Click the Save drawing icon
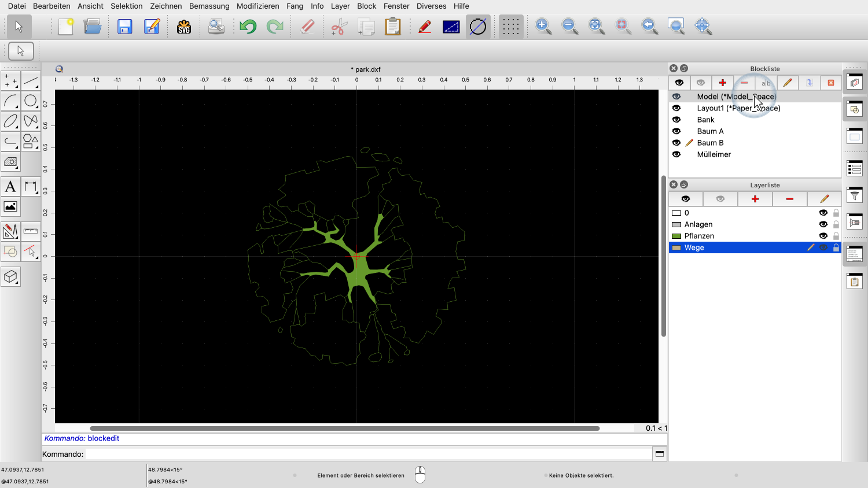 pos(125,27)
